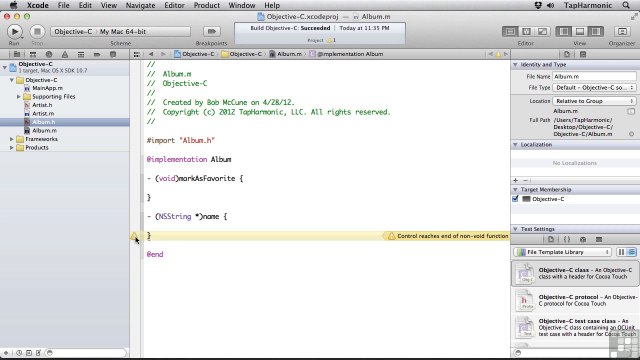The height and width of the screenshot is (360, 640).
Task: Go forward in editor history
Action: tap(163, 54)
